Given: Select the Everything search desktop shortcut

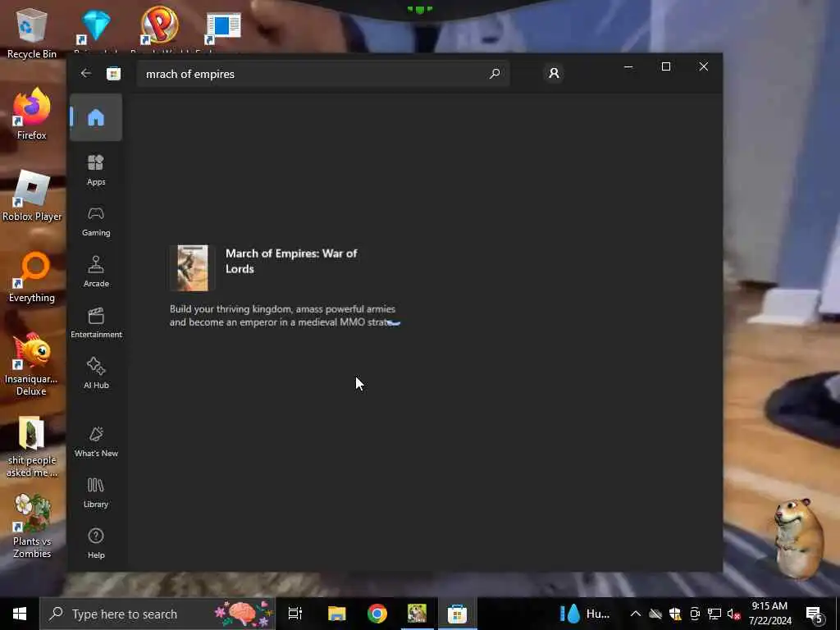Looking at the screenshot, I should [32, 277].
